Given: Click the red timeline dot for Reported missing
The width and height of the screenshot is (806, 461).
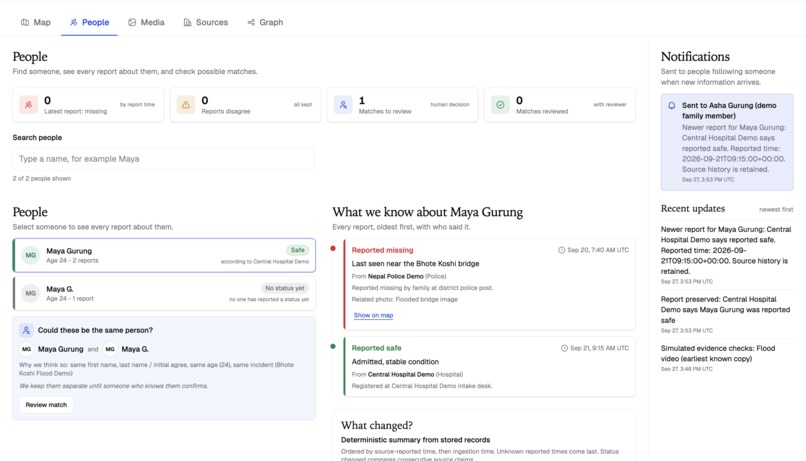Looking at the screenshot, I should 333,248.
